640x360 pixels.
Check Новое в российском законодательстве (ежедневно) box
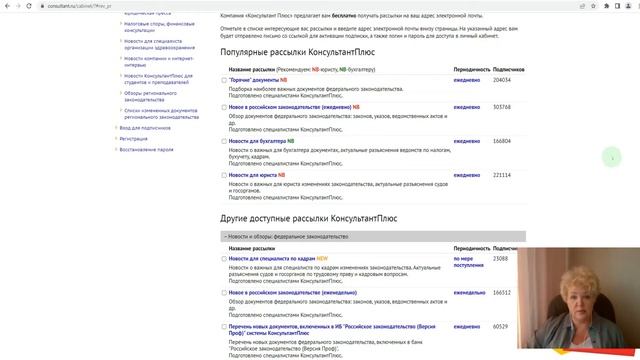click(224, 107)
